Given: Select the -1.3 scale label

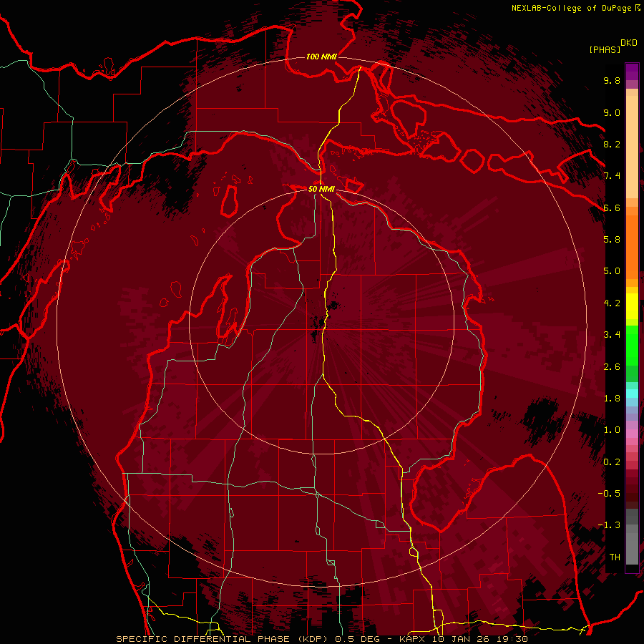Looking at the screenshot, I should [609, 525].
